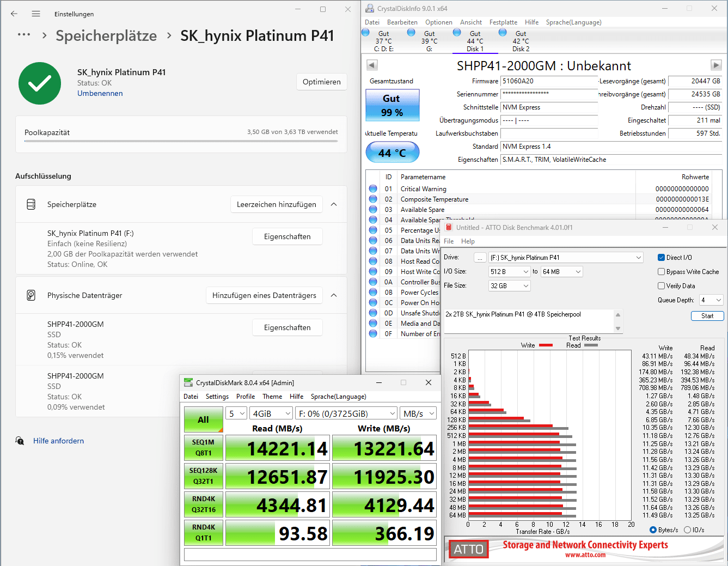Enable Verify Data checkbox
Screen dimensions: 728x566
[661, 286]
